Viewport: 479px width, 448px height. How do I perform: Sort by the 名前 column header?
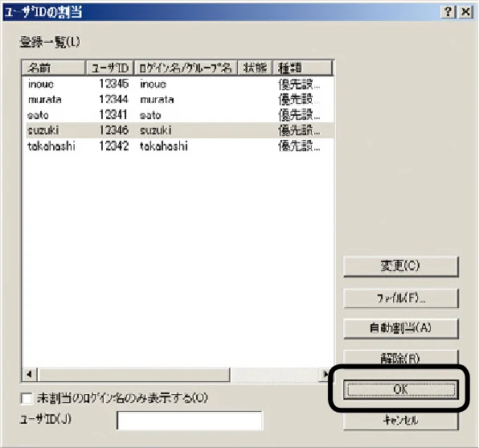pos(53,68)
